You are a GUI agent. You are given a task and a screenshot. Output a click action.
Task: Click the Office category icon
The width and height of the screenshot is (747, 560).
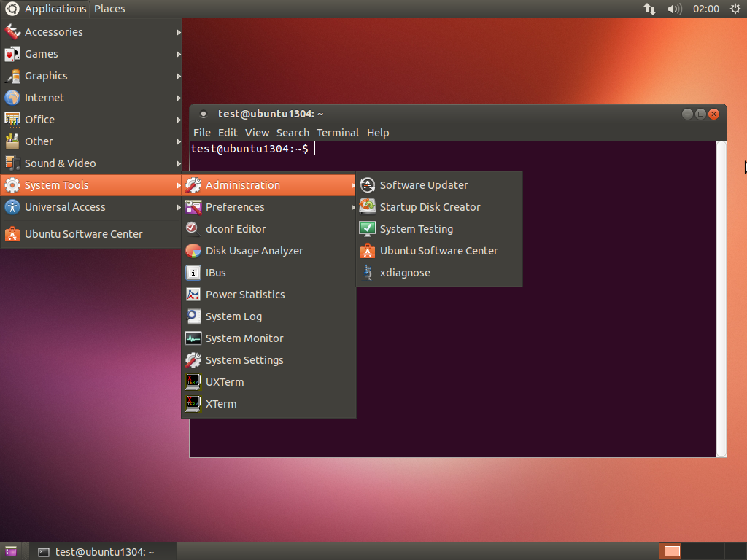coord(12,120)
